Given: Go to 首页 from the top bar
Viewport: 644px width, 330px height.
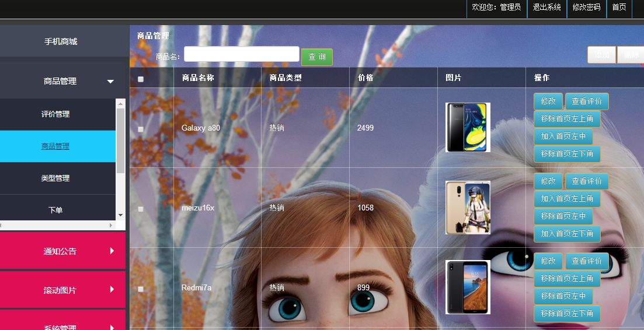Looking at the screenshot, I should (x=619, y=7).
